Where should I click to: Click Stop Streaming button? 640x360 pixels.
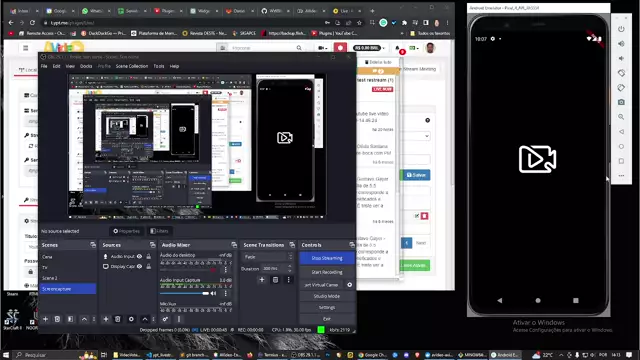tap(327, 258)
